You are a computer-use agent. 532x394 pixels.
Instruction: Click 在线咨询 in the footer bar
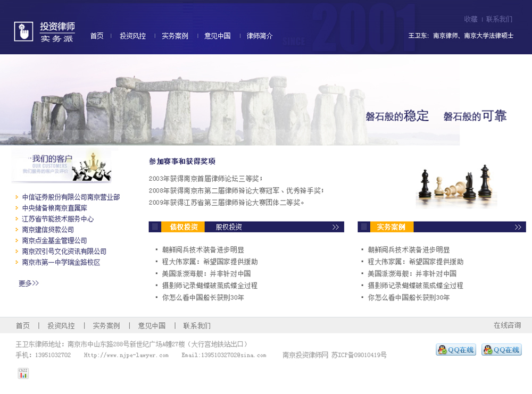click(x=507, y=325)
